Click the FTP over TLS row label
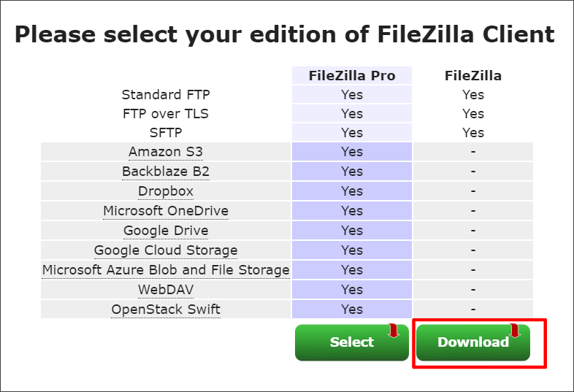The image size is (574, 392). point(166,114)
